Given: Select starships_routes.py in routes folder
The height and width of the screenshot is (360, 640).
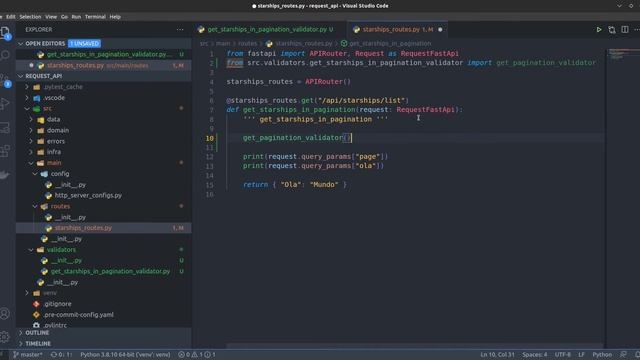Looking at the screenshot, I should (83, 228).
